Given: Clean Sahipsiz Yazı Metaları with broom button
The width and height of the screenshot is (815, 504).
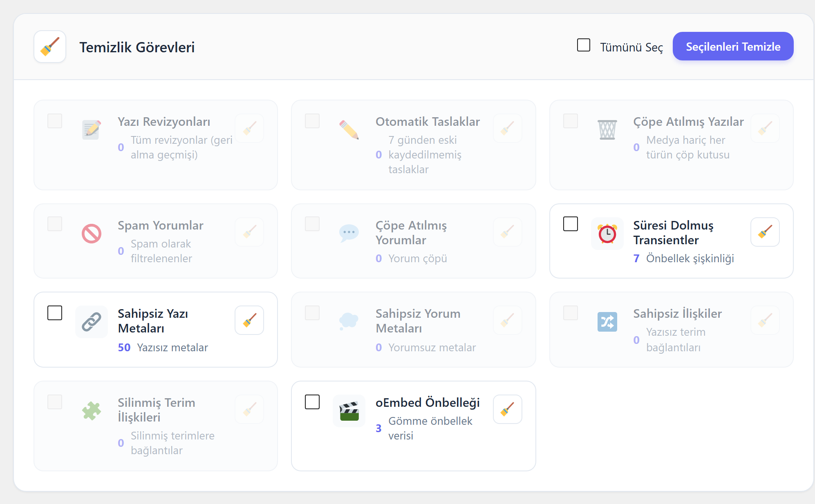Looking at the screenshot, I should [x=249, y=320].
